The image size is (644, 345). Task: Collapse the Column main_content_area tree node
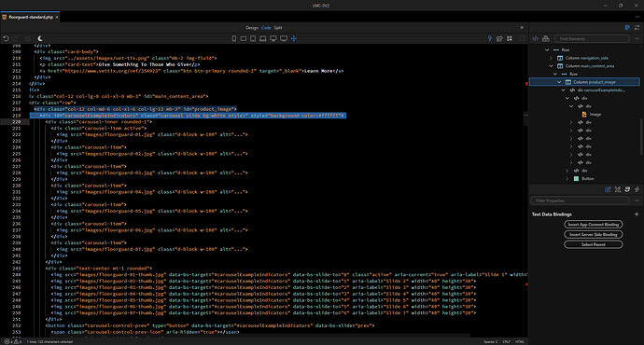pyautogui.click(x=552, y=66)
